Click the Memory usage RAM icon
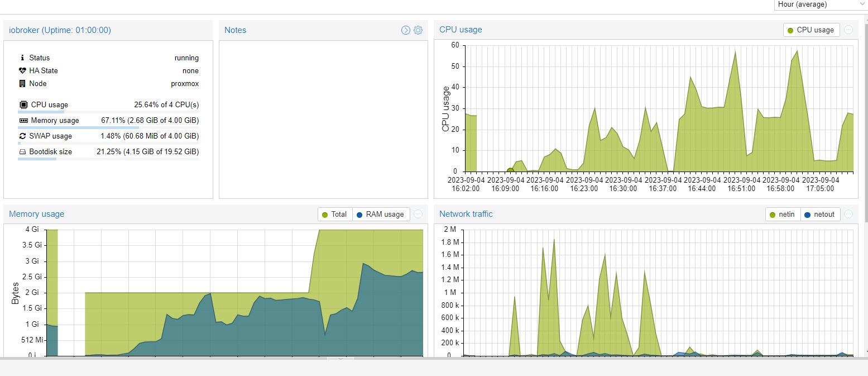868x376 pixels. pos(23,120)
